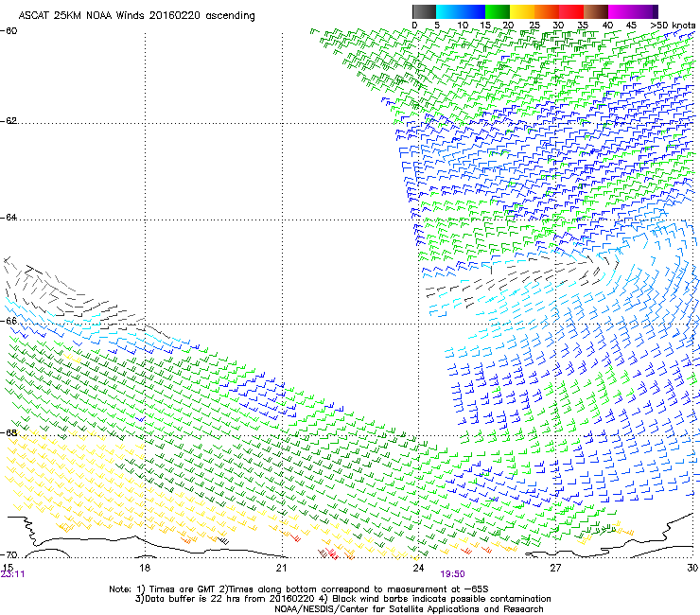This screenshot has width=700, height=615.
Task: Click the title 'ASCAT 25KM NOAA Winds 20160220 ascending'
Action: pyautogui.click(x=136, y=16)
